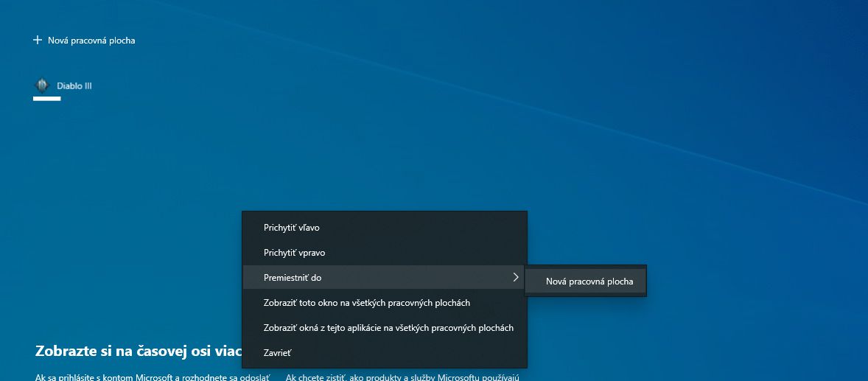The width and height of the screenshot is (868, 381).
Task: Click the chevron arrow beside "Premiestniť do"
Action: tap(515, 277)
